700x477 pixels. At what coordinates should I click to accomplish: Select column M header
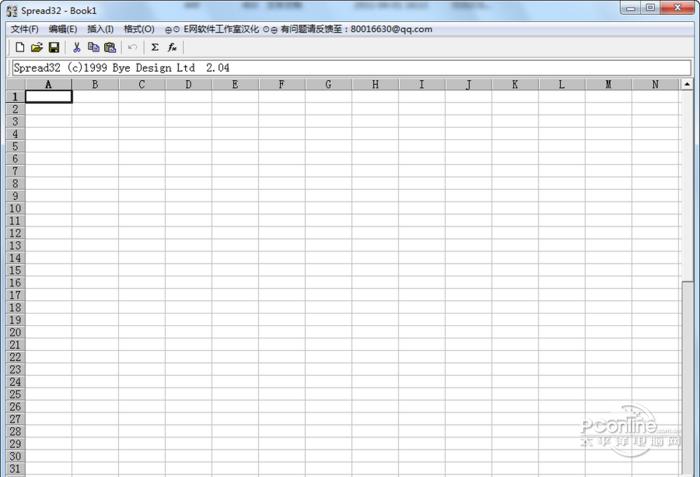(x=608, y=84)
